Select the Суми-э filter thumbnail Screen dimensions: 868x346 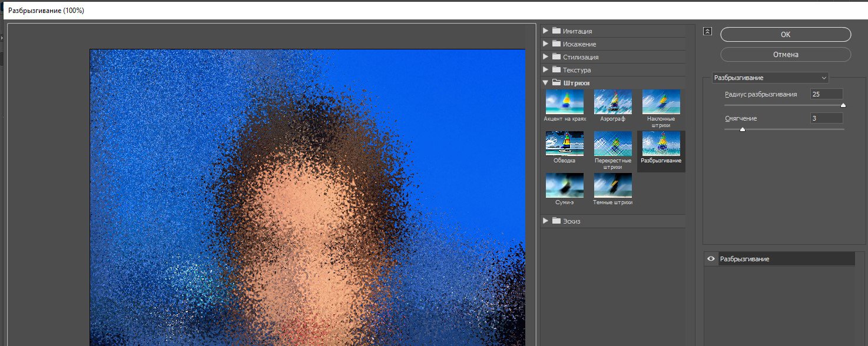(x=565, y=185)
